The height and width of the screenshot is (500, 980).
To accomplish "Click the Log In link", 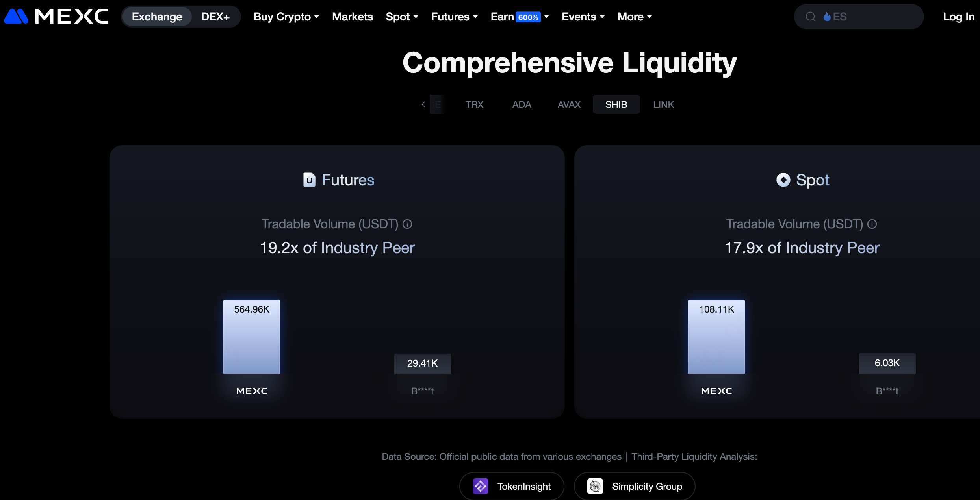I will pos(958,17).
